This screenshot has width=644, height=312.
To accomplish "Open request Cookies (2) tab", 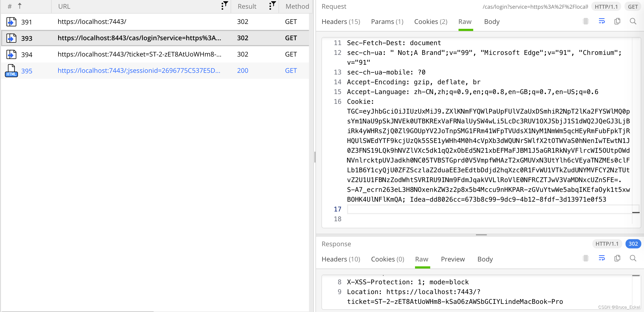I will [431, 22].
